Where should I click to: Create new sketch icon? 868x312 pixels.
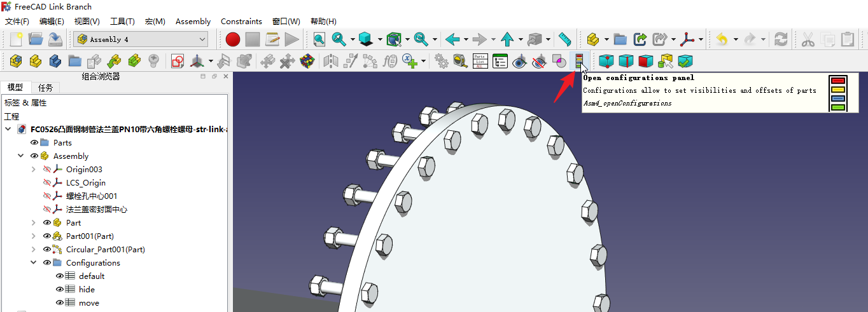coord(178,61)
